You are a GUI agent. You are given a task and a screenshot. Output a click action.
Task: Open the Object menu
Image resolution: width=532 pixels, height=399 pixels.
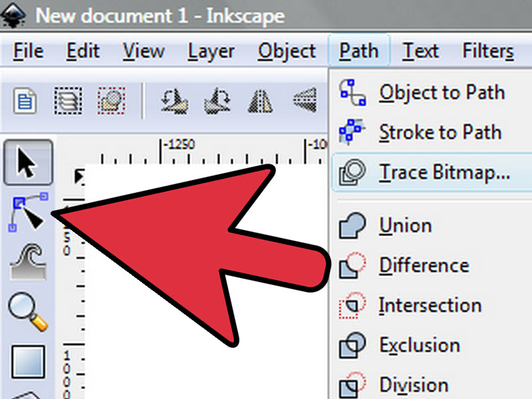pyautogui.click(x=287, y=53)
